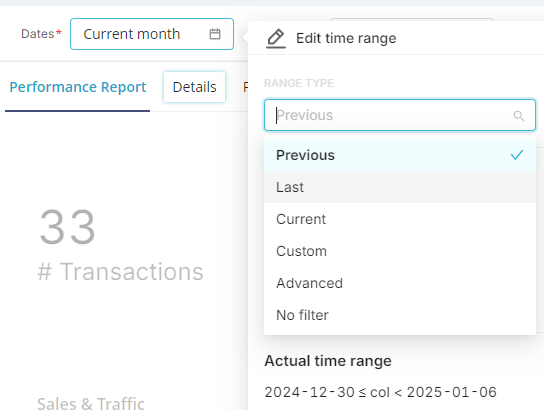Switch to the Details tab
The height and width of the screenshot is (410, 544).
[x=194, y=87]
